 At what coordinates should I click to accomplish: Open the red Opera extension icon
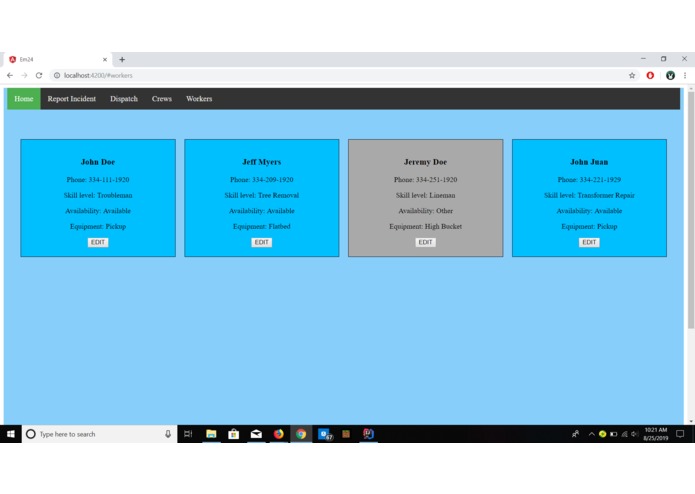(650, 75)
